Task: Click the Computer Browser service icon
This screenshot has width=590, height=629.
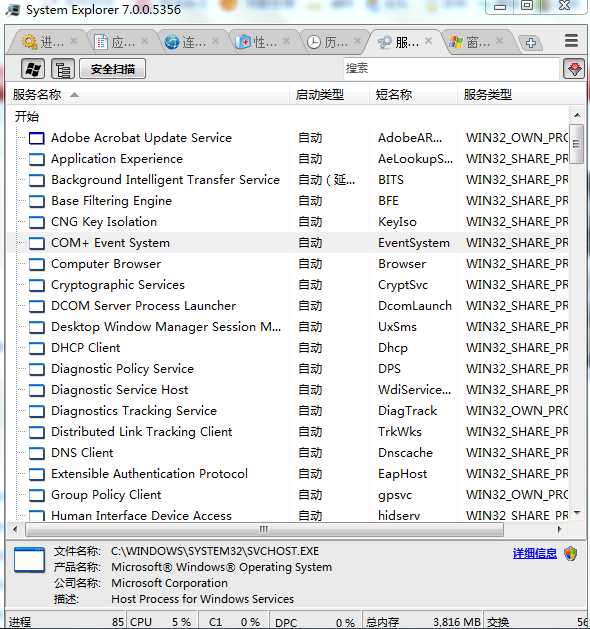Action: (36, 264)
